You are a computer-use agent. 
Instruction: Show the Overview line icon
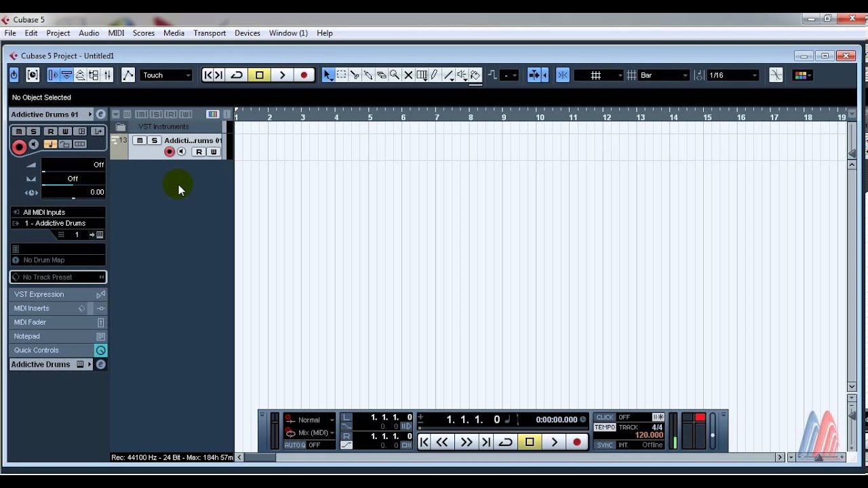(80, 75)
